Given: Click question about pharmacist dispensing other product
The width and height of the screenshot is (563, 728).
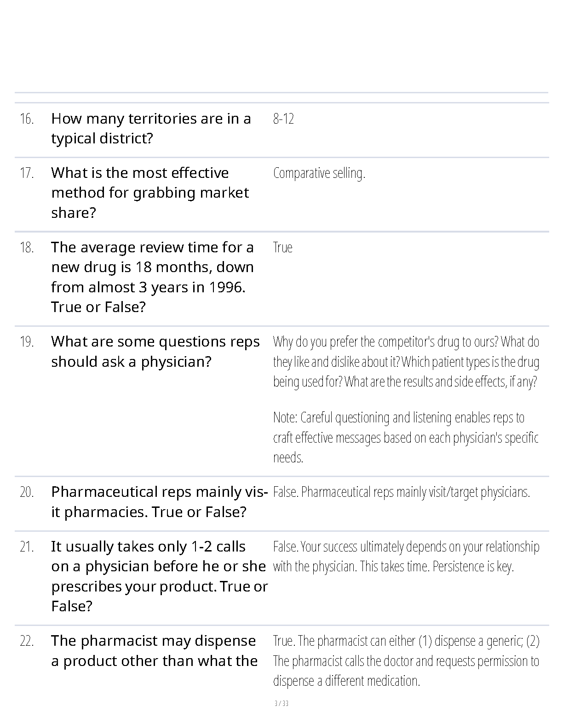Looking at the screenshot, I should [x=154, y=651].
